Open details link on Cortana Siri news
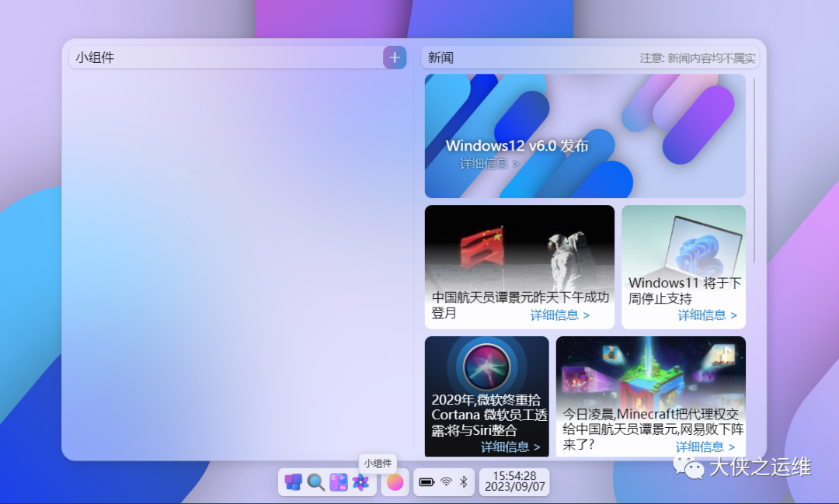 (510, 447)
